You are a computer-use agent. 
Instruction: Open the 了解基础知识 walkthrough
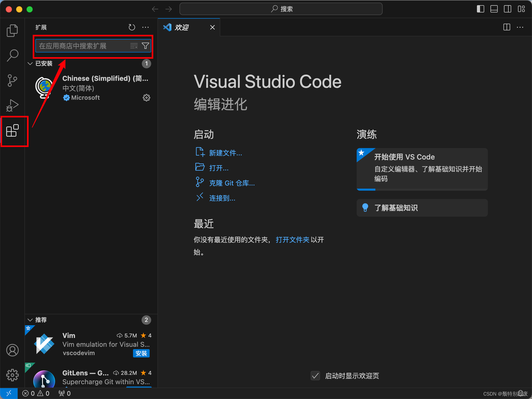point(422,208)
